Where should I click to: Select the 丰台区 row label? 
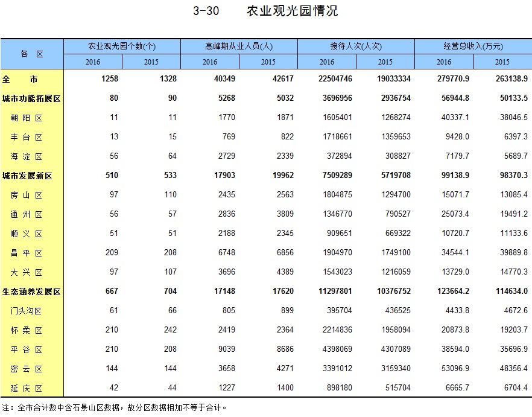(27, 137)
